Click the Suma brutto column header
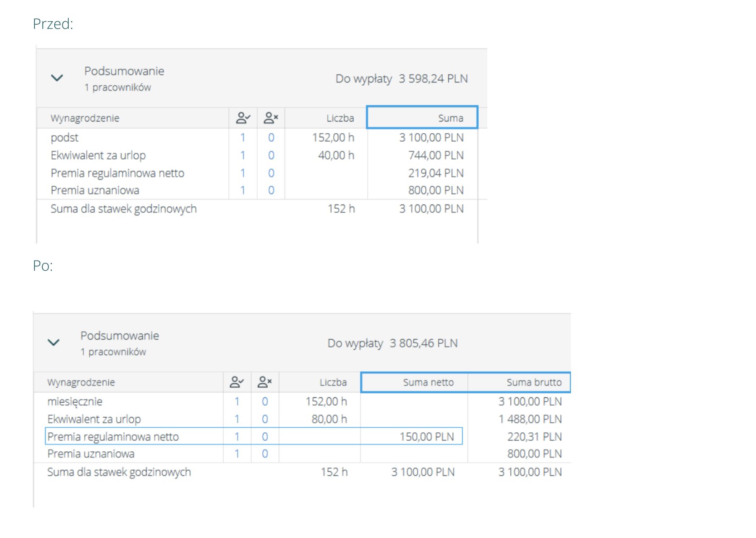Screen dimensions: 756x538 point(519,382)
